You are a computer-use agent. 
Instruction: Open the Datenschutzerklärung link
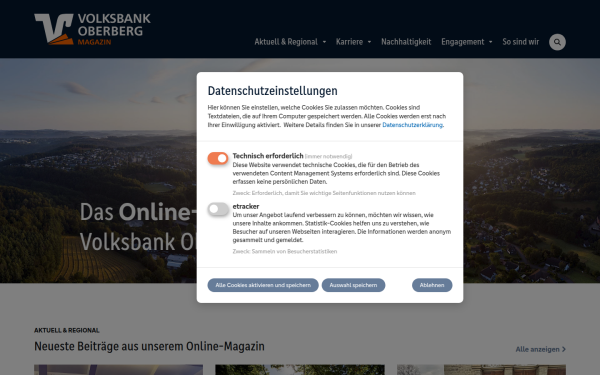412,125
